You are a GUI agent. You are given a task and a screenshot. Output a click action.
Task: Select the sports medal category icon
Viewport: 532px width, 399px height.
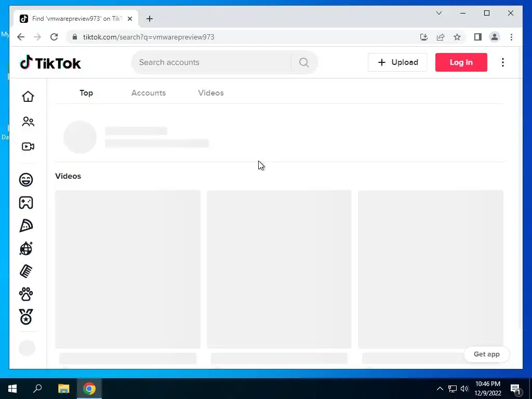tap(26, 317)
